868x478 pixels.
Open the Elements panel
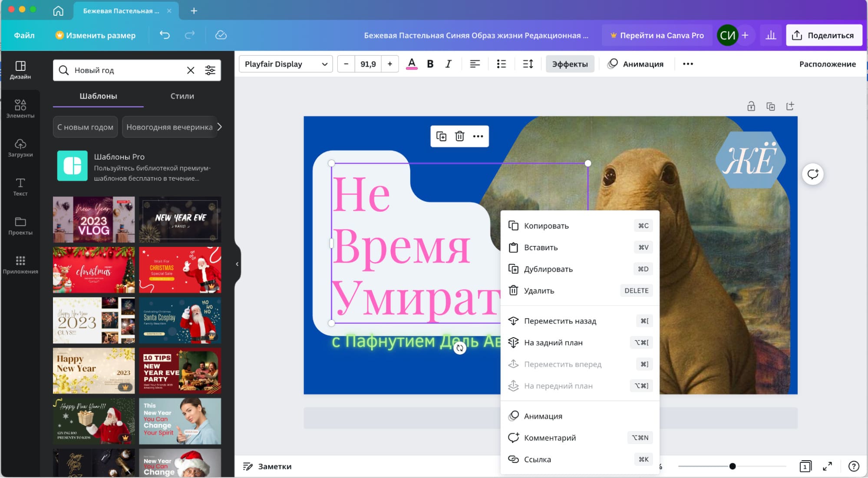point(20,109)
